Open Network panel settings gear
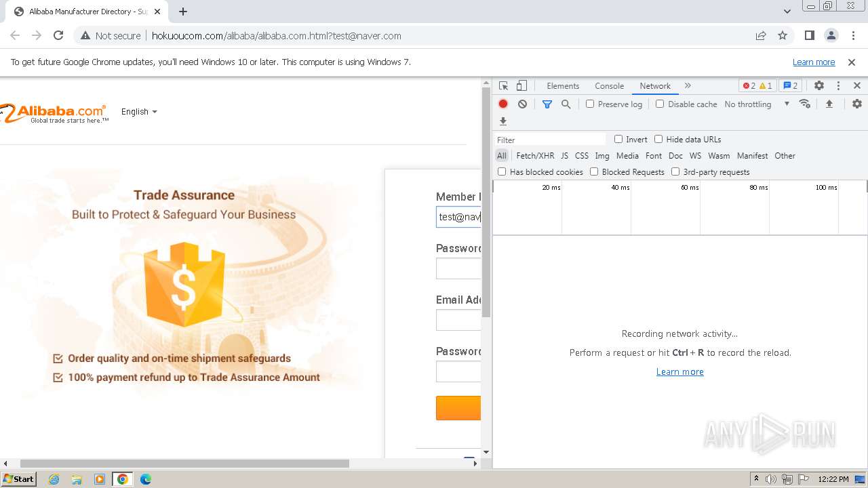Viewport: 868px width, 488px height. coord(857,104)
